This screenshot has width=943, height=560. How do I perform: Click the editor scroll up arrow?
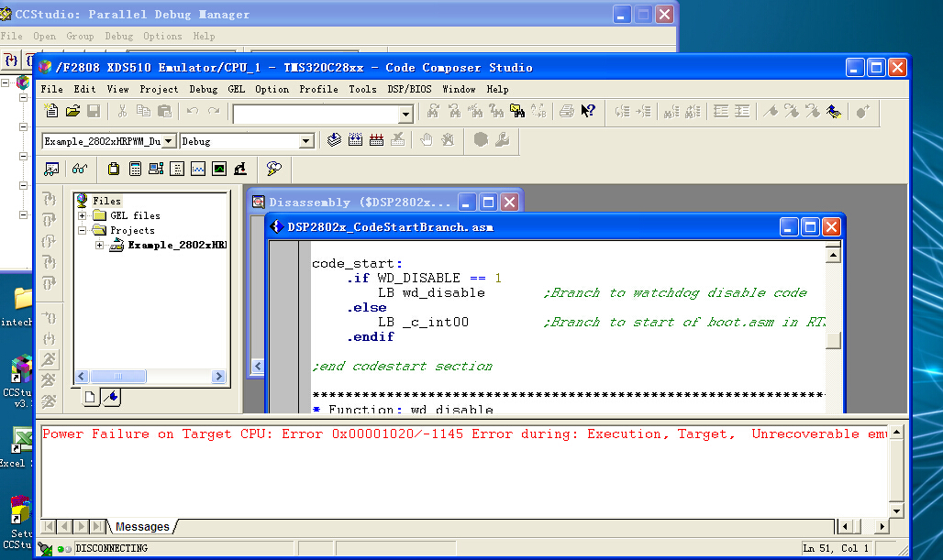pos(833,256)
